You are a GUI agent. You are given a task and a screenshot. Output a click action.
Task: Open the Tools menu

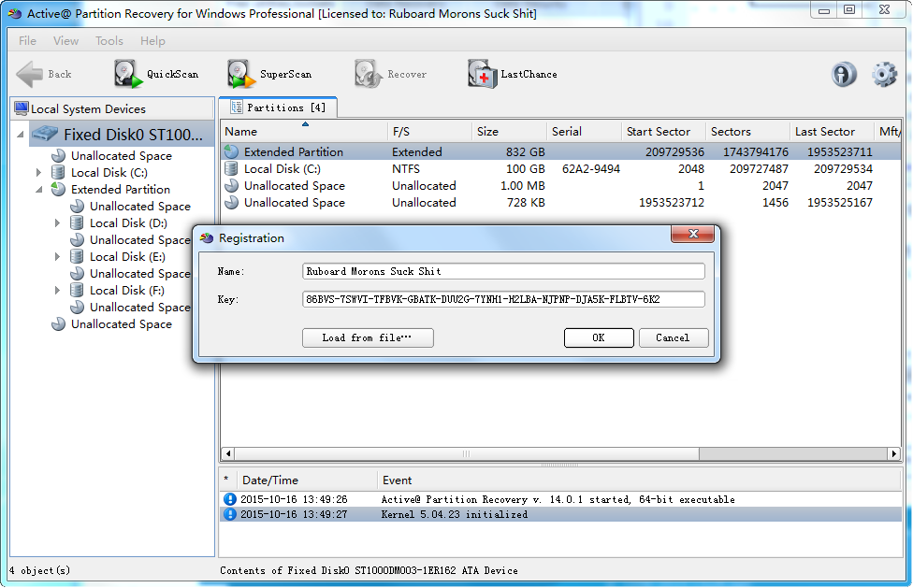coord(109,41)
